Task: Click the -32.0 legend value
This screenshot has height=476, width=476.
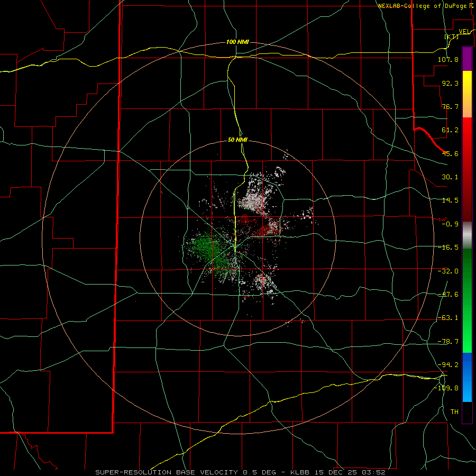Action: [448, 271]
